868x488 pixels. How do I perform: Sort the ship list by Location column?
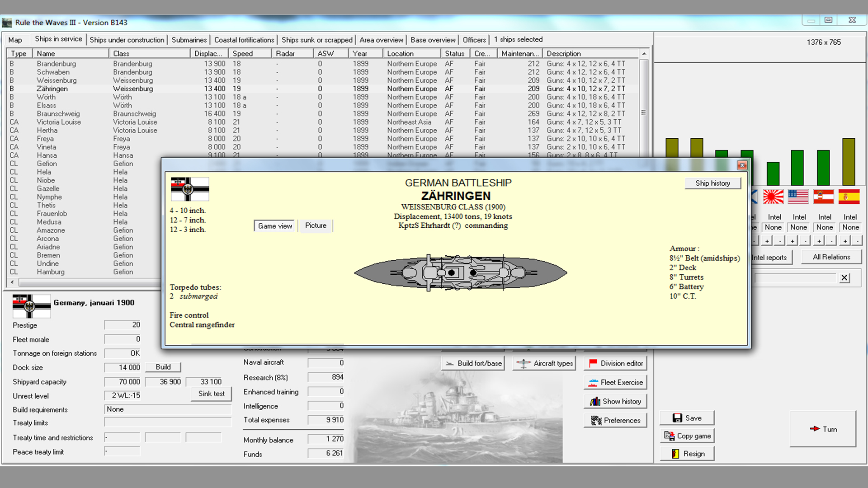(411, 53)
